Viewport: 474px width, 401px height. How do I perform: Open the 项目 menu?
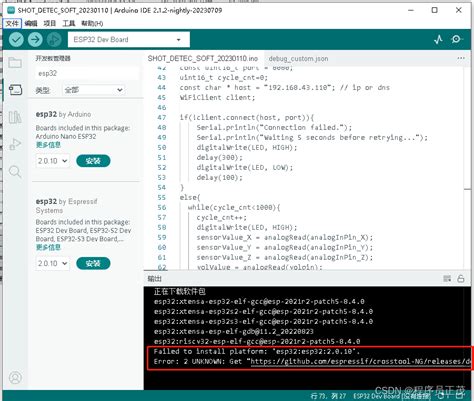(50, 23)
